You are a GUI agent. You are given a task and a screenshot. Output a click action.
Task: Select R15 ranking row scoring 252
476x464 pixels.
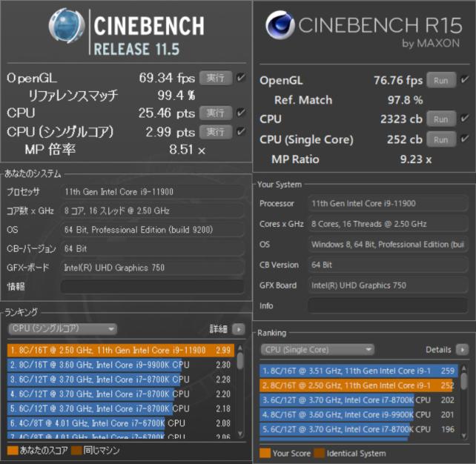click(x=359, y=385)
